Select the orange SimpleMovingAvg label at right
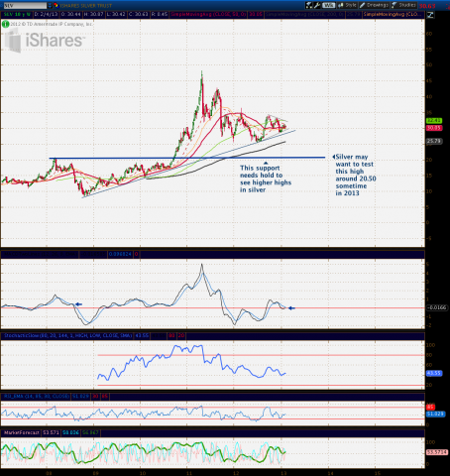The height and width of the screenshot is (476, 450). [x=393, y=15]
